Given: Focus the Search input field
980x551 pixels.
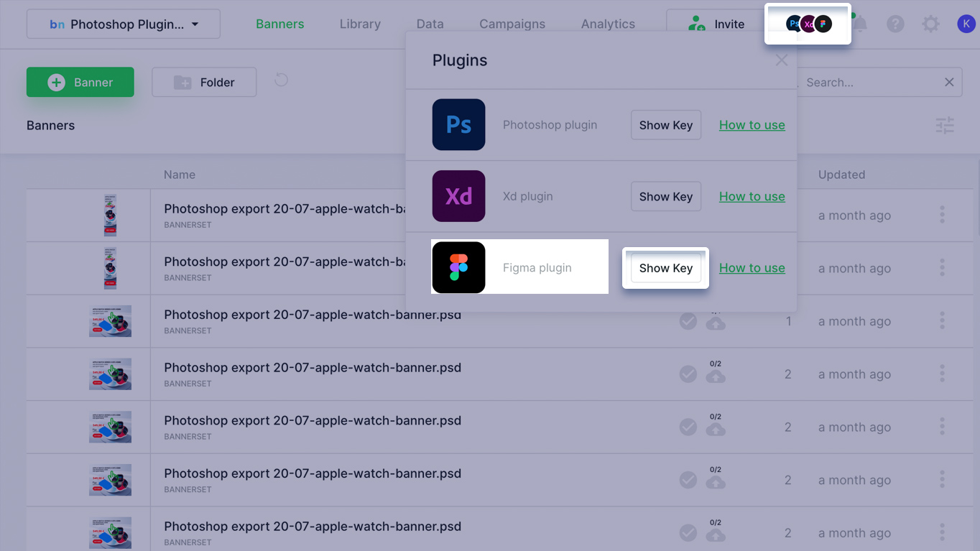Looking at the screenshot, I should coord(869,83).
